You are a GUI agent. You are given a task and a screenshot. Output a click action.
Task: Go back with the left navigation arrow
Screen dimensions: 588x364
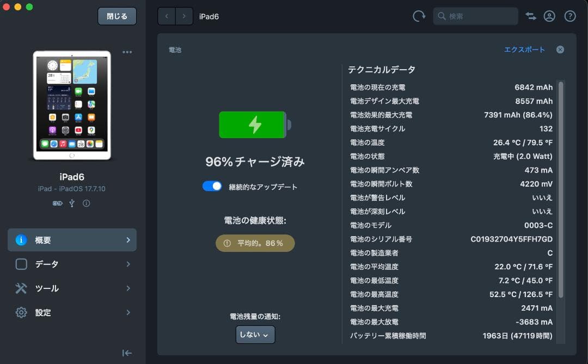(x=167, y=16)
